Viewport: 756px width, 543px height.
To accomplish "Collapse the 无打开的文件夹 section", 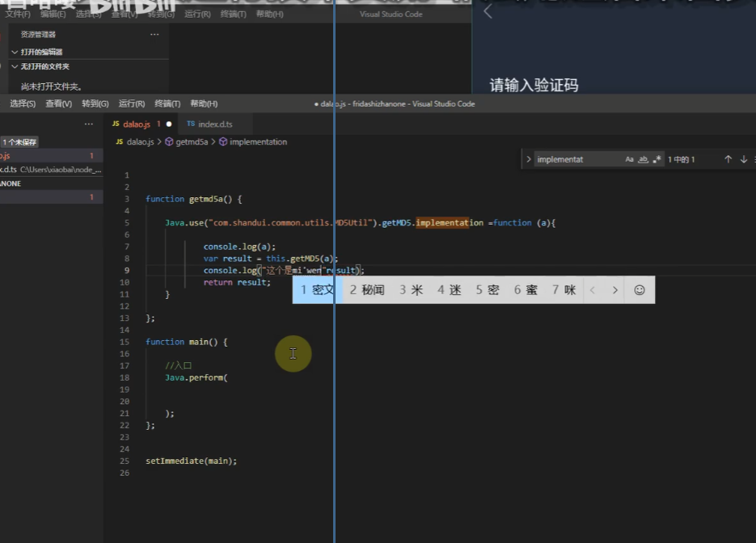I will 44,66.
